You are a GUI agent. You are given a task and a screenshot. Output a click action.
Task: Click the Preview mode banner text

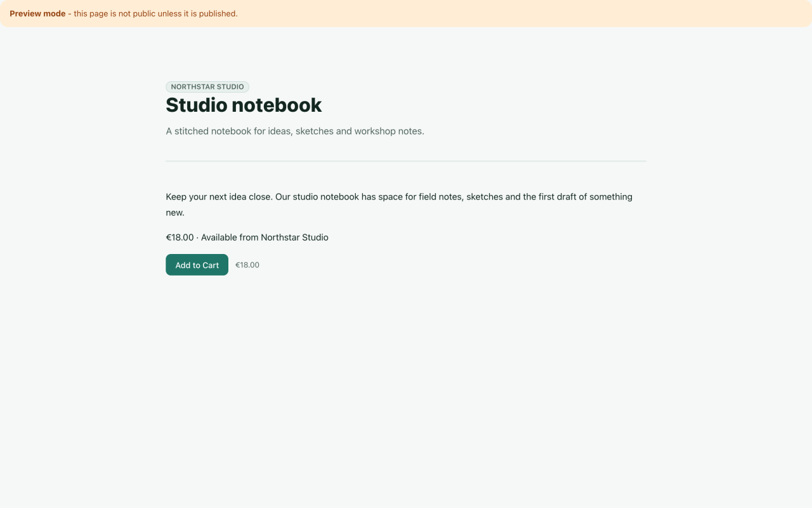(x=124, y=13)
